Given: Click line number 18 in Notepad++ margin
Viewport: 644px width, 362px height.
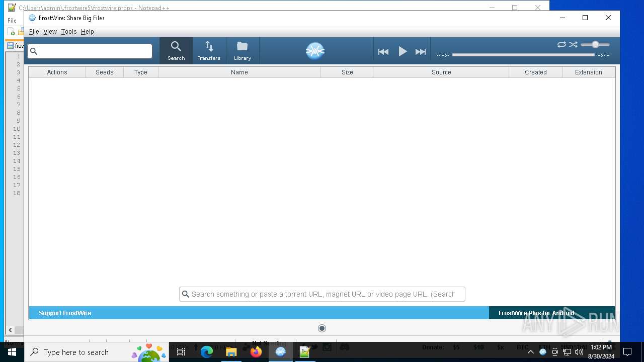Looking at the screenshot, I should (x=17, y=193).
